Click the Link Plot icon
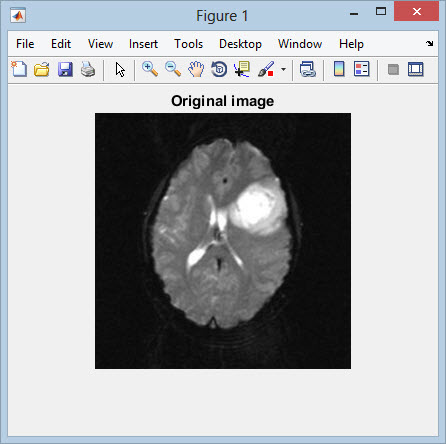The width and height of the screenshot is (446, 444). (307, 69)
